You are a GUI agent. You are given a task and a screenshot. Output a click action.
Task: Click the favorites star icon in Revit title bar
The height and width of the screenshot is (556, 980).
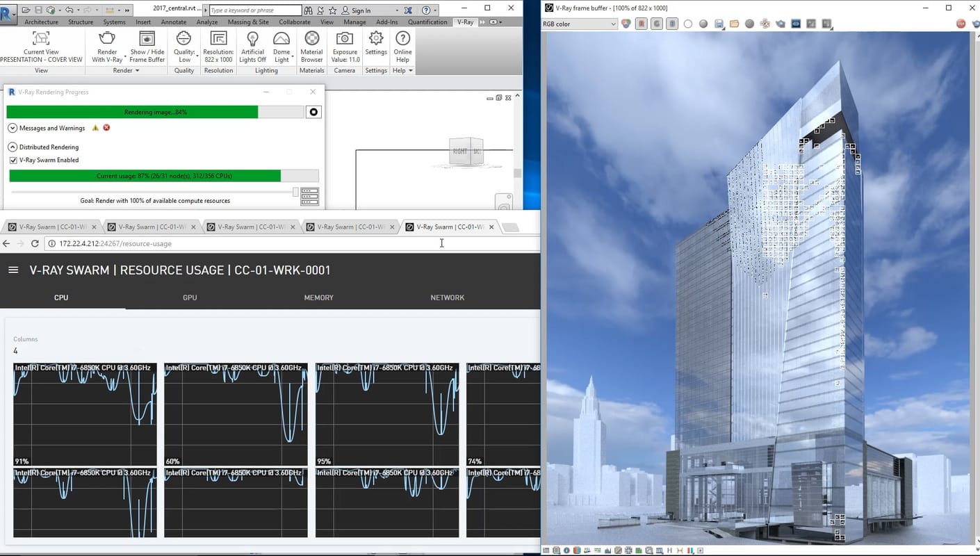coord(333,10)
